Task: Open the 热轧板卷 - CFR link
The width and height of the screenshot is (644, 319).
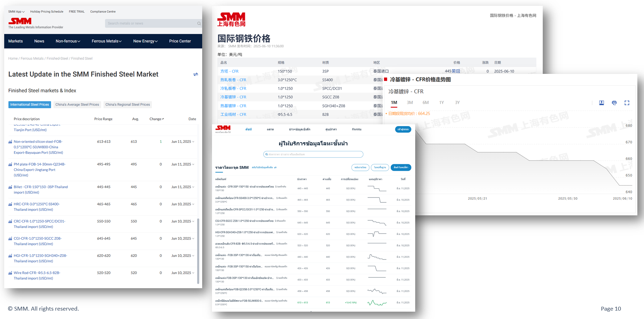Action: (233, 80)
